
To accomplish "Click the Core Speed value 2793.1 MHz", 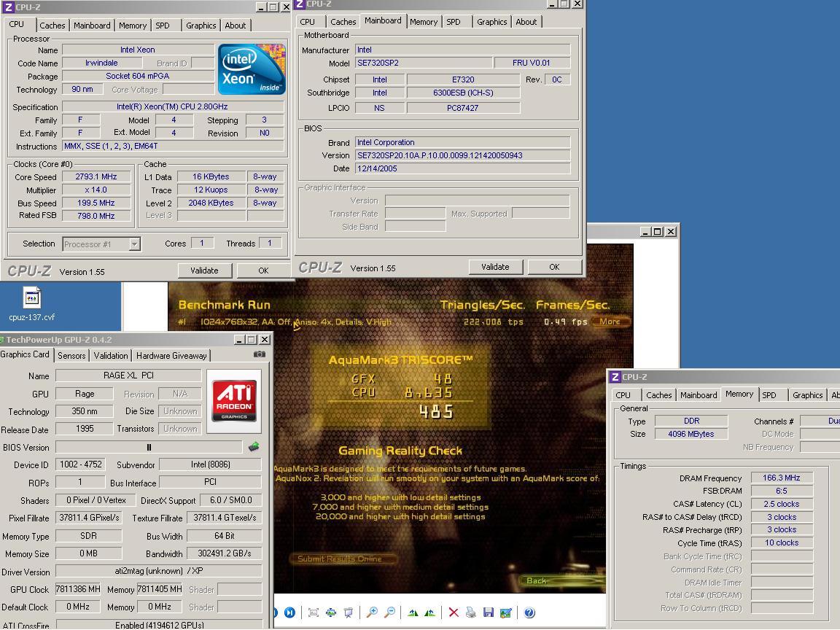I will pyautogui.click(x=96, y=176).
